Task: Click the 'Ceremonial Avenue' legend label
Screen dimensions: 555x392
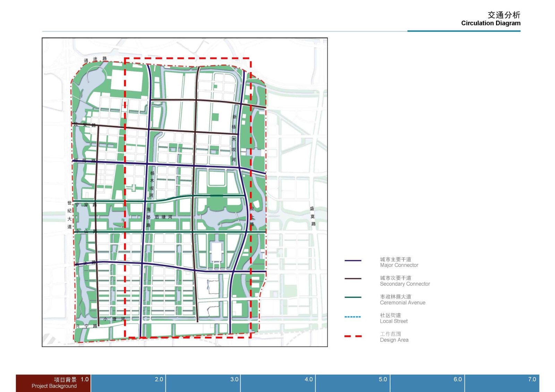Action: [x=402, y=303]
